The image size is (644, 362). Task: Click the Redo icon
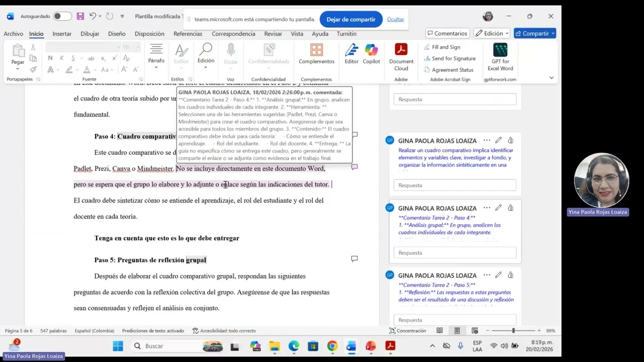click(110, 16)
